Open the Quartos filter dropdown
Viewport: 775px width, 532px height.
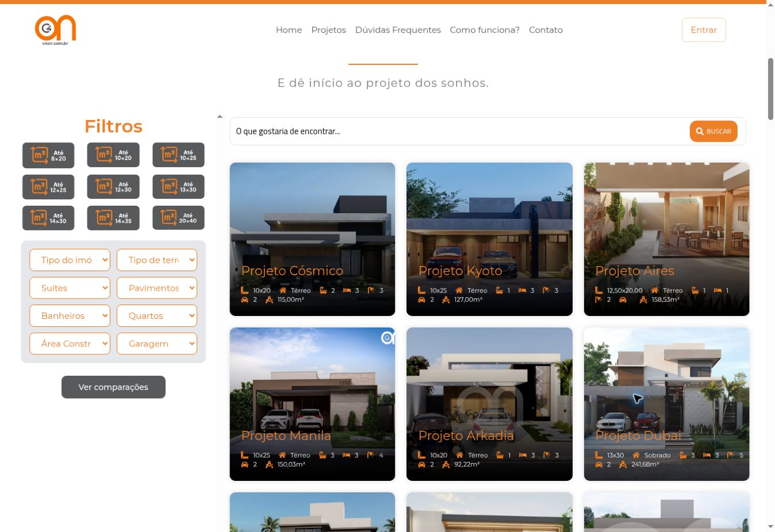tap(157, 315)
